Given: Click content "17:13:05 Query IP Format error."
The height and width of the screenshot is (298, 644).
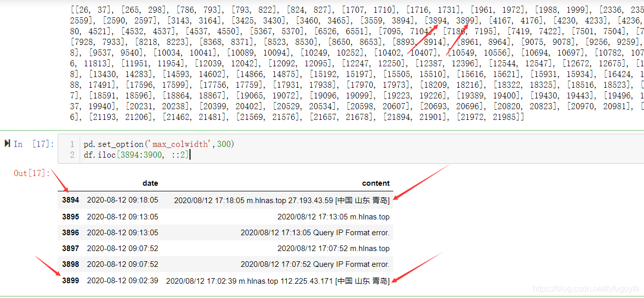Looking at the screenshot, I should pyautogui.click(x=315, y=232).
